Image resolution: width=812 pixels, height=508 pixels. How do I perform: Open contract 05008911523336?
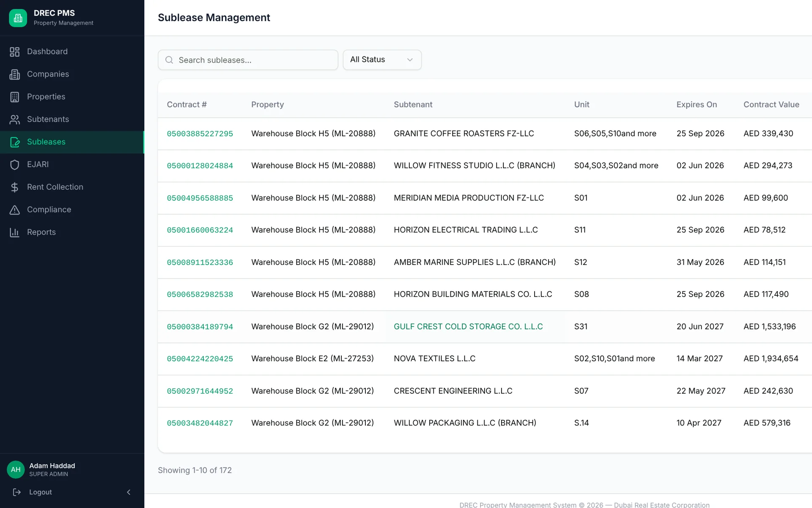200,262
